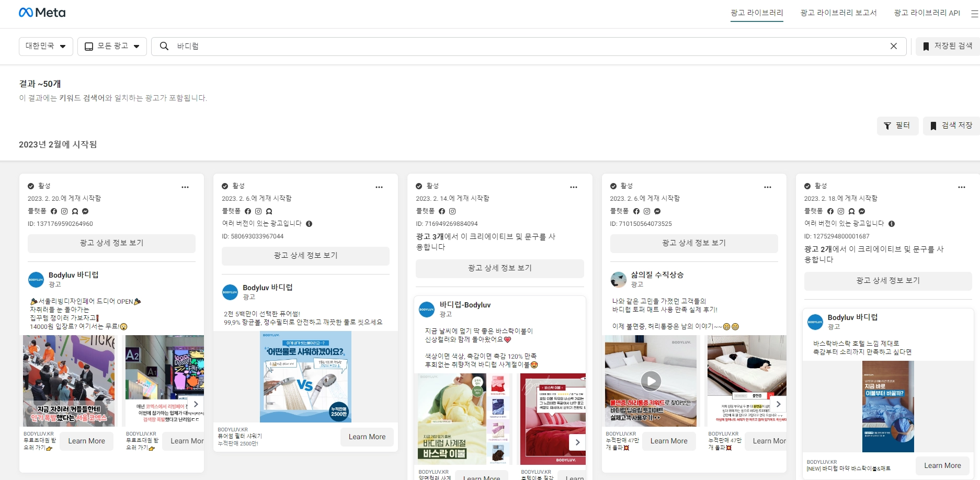Click the 결과 ~50개 results count text

(x=40, y=84)
